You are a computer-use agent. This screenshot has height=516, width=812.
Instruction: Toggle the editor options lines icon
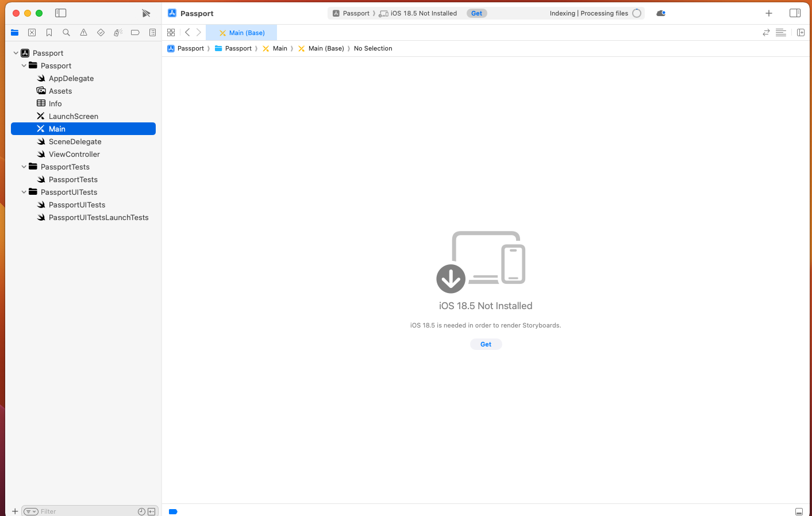(x=780, y=32)
